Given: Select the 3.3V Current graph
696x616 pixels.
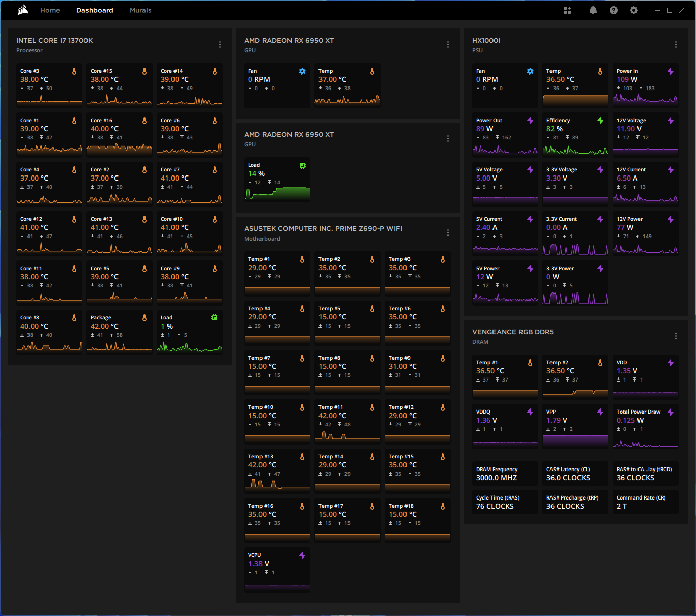Looking at the screenshot, I should click(x=575, y=249).
